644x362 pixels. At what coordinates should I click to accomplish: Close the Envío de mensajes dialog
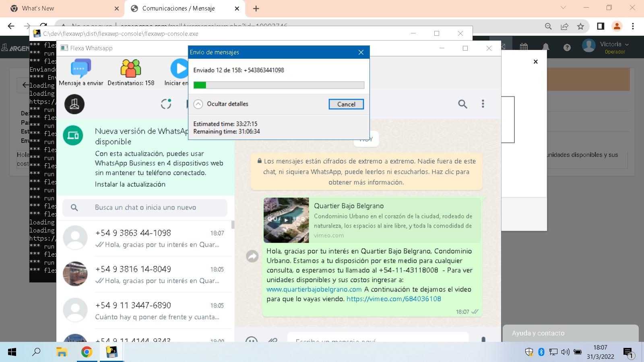pos(361,52)
